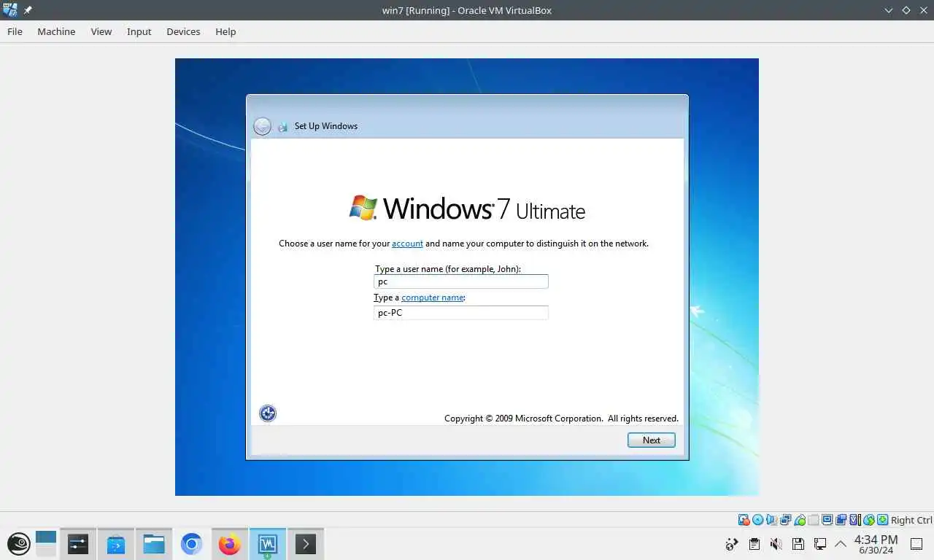The height and width of the screenshot is (560, 934).
Task: Click the USB devices status icon
Action: point(800,520)
